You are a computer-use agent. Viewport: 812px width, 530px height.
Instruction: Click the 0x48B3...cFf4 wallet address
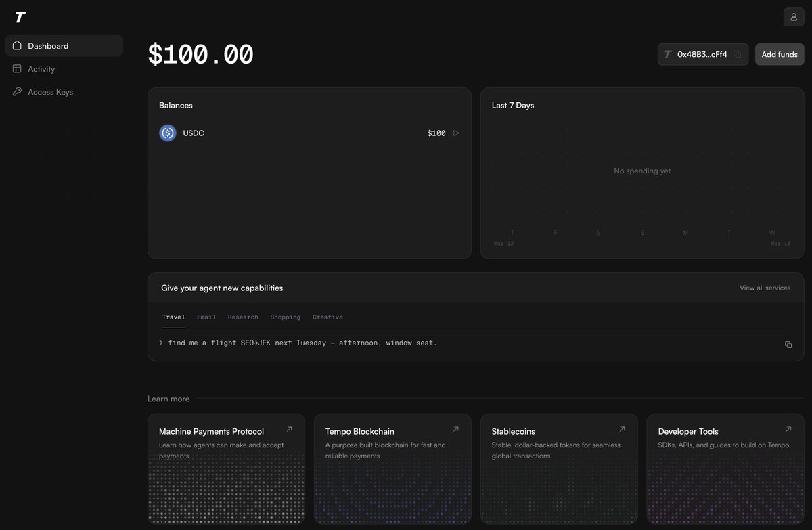coord(702,54)
